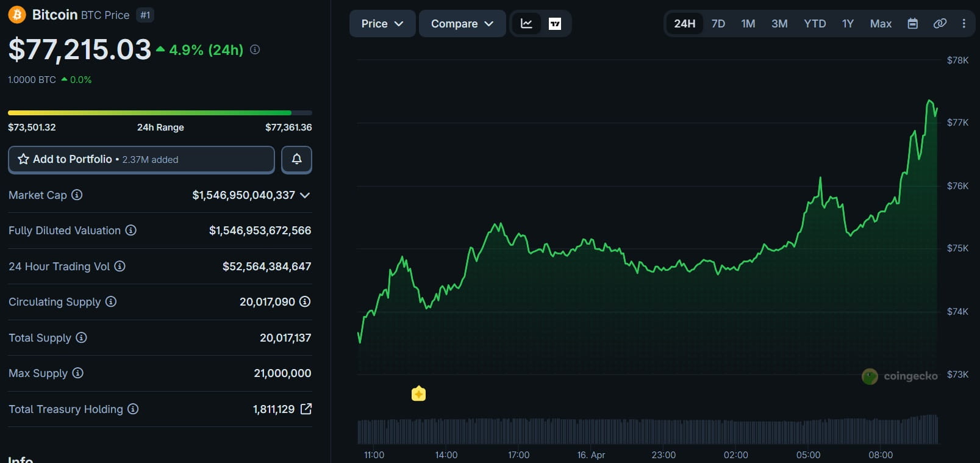Open Total Treasury Holding external link icon
Image resolution: width=980 pixels, height=463 pixels.
click(x=306, y=409)
